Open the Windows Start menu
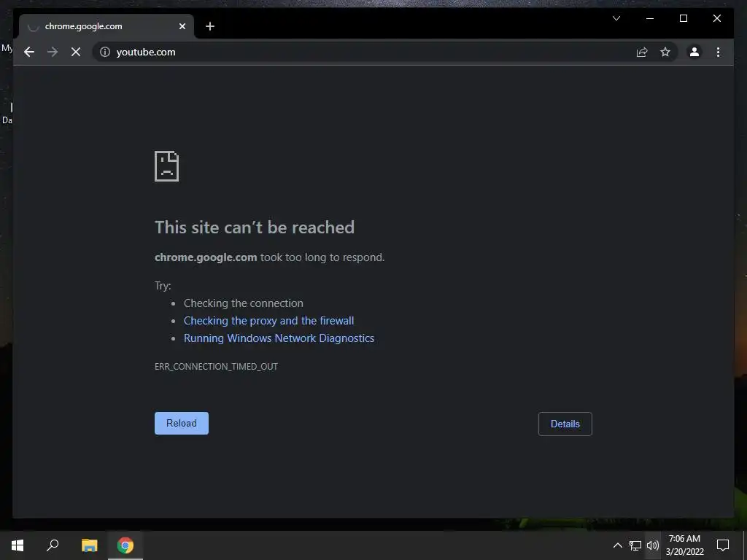 coord(18,545)
